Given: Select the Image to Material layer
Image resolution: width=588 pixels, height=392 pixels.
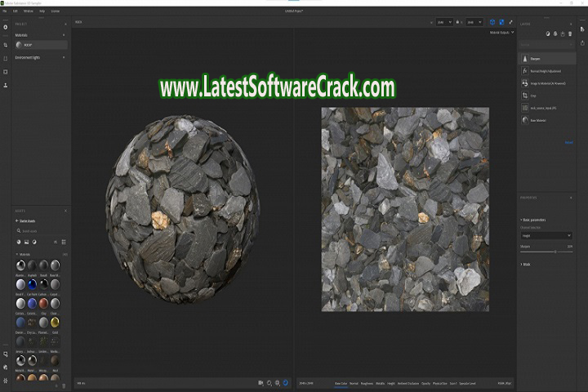Looking at the screenshot, I should [x=544, y=83].
